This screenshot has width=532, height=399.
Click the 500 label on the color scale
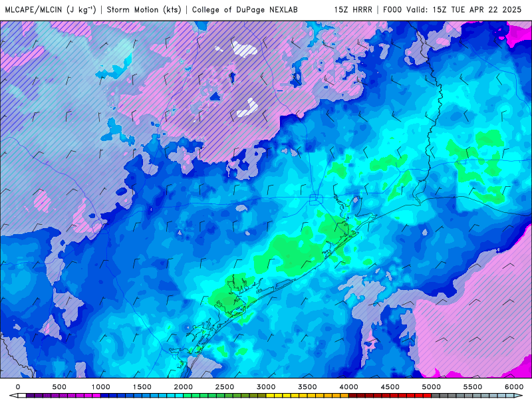coord(59,387)
